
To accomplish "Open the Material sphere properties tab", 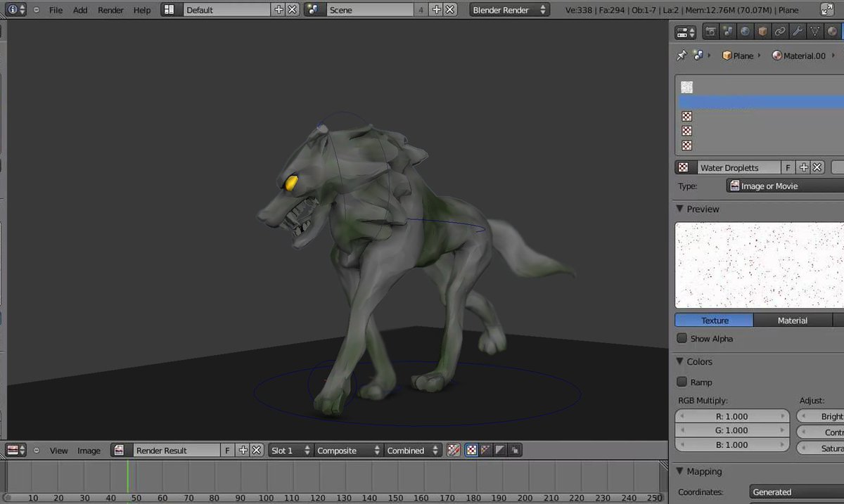I will 833,32.
